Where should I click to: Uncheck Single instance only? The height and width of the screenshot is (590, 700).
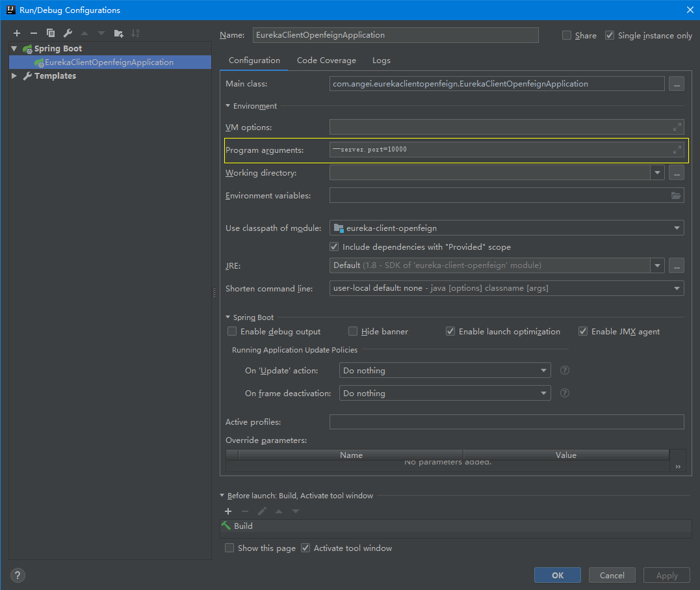610,36
